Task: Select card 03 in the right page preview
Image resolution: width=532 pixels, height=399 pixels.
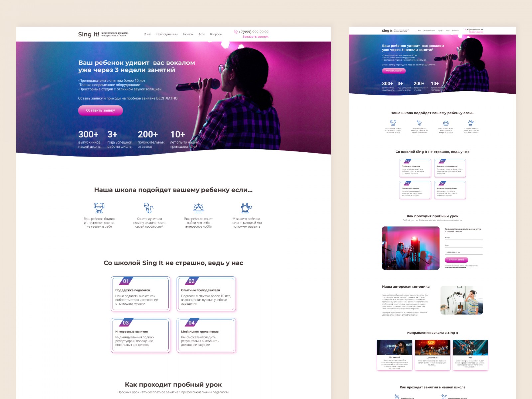Action: point(415,190)
